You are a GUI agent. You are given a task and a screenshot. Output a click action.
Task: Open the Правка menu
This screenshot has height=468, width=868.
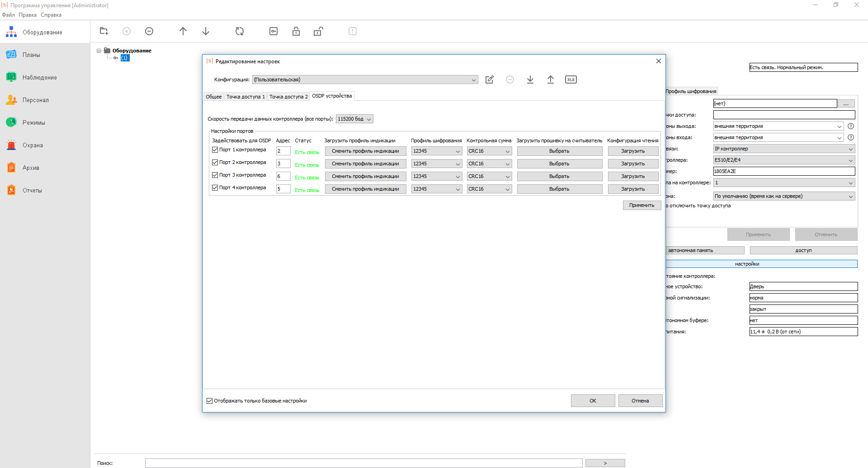click(x=28, y=15)
